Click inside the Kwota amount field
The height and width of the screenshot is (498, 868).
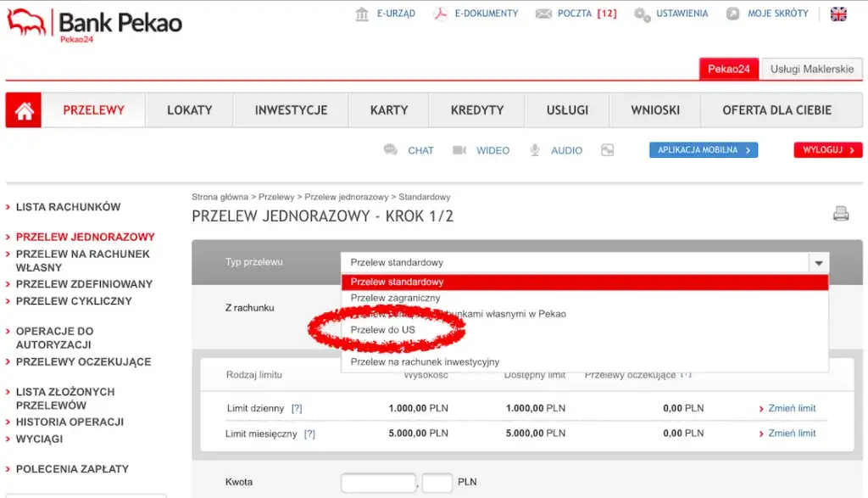tap(377, 482)
